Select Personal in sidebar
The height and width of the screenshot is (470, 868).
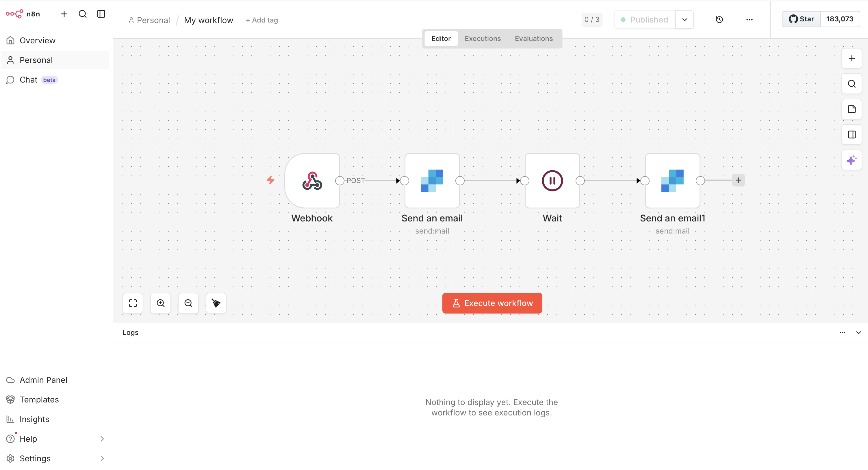pyautogui.click(x=55, y=60)
